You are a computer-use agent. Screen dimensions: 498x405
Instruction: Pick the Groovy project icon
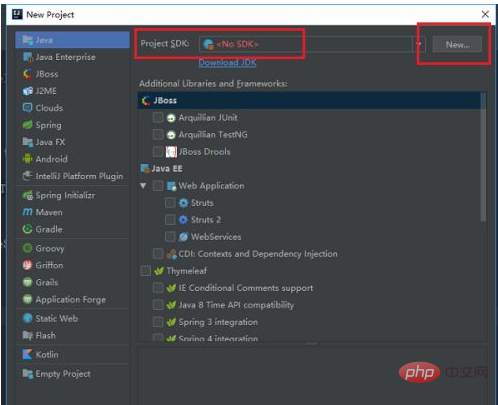(x=27, y=248)
